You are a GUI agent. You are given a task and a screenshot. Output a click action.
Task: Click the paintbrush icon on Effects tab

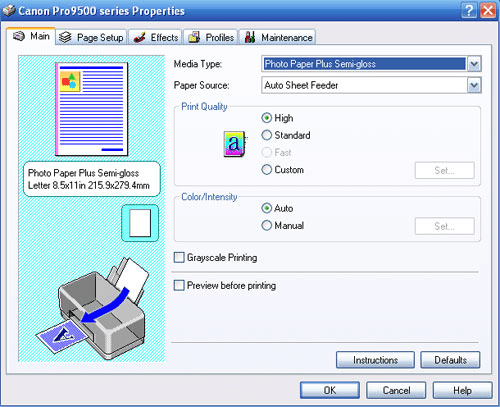coord(139,38)
